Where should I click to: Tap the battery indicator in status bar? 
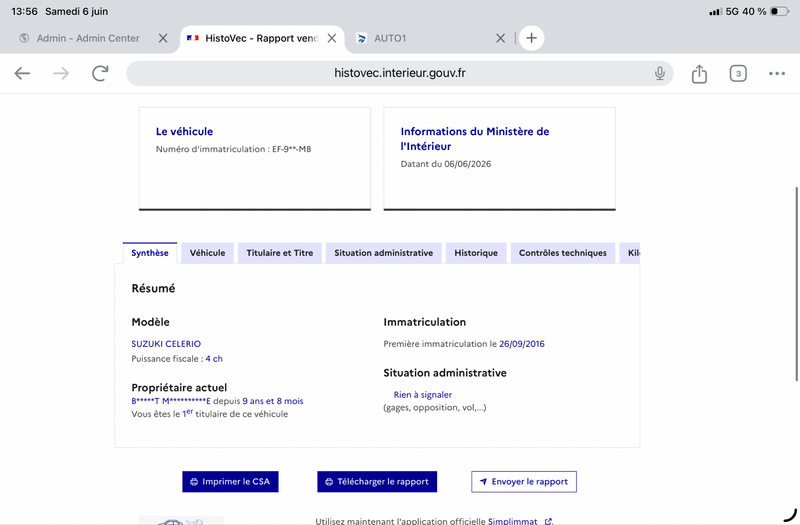pyautogui.click(x=779, y=11)
